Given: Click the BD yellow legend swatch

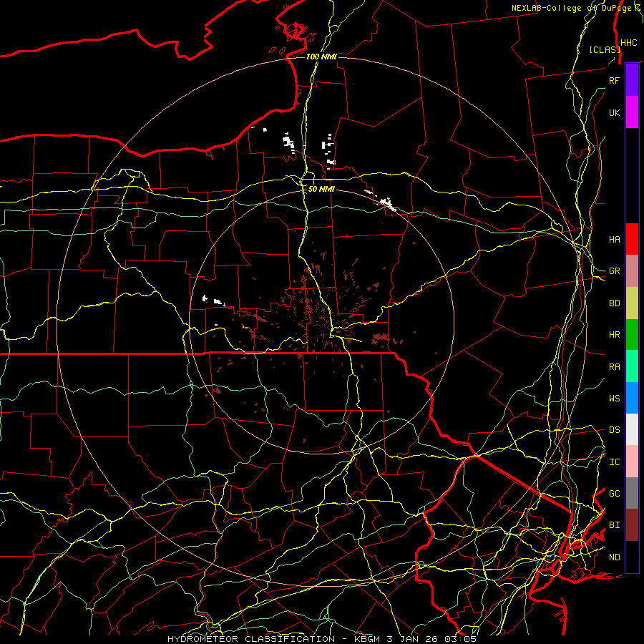Looking at the screenshot, I should pos(632,303).
